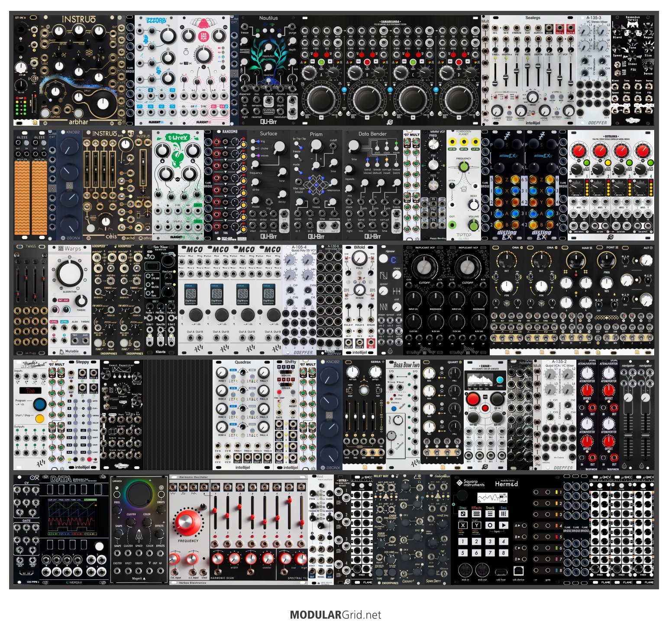Click the Hermod Y length button
672x624 pixels.
[476, 525]
